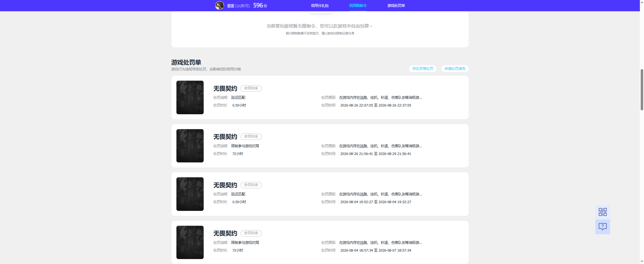
Task: Click penalty reason text of the 22:07:05 penalty
Action: [x=380, y=97]
